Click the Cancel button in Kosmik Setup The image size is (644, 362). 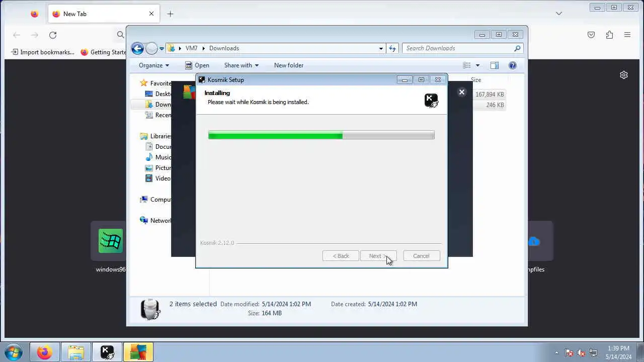(x=421, y=256)
